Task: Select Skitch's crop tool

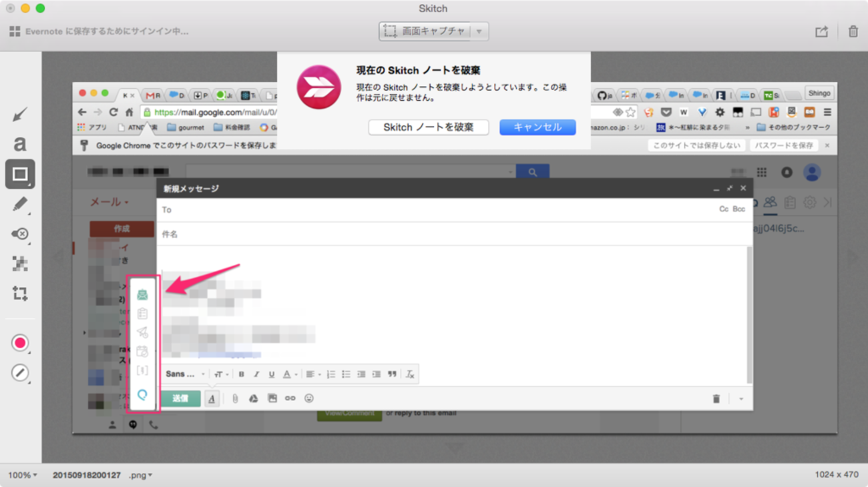Action: pyautogui.click(x=20, y=293)
